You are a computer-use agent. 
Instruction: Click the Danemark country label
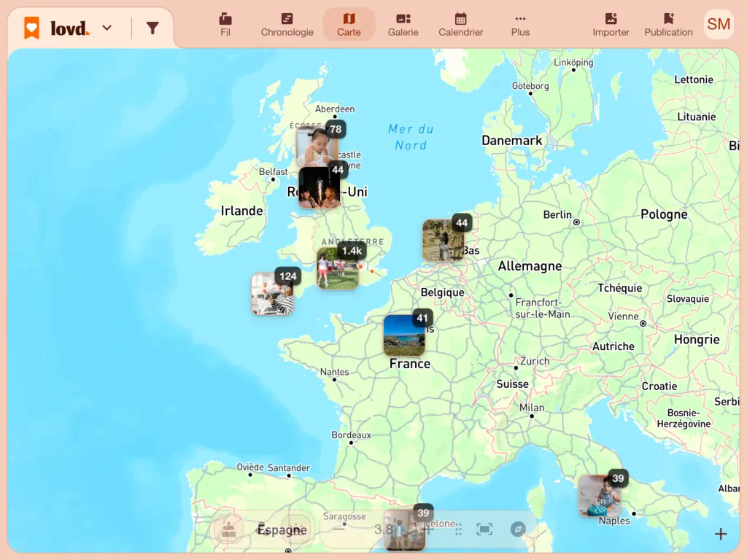pos(511,141)
